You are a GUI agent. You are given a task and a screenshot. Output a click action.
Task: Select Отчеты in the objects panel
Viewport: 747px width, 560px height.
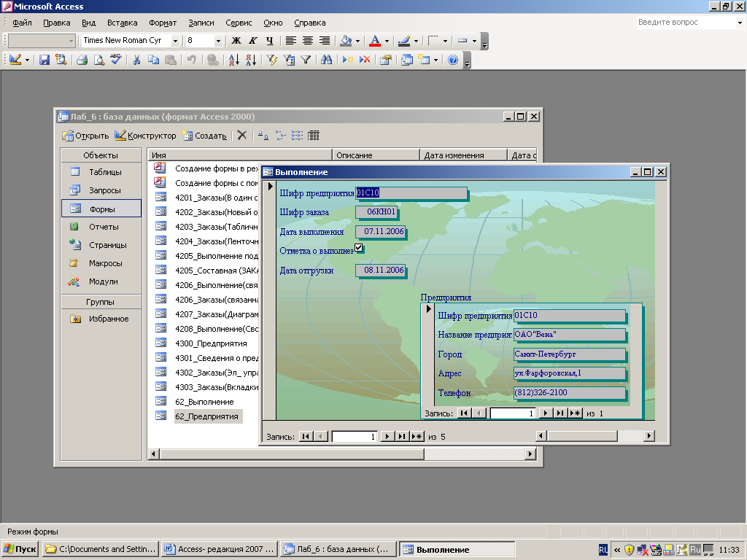104,227
